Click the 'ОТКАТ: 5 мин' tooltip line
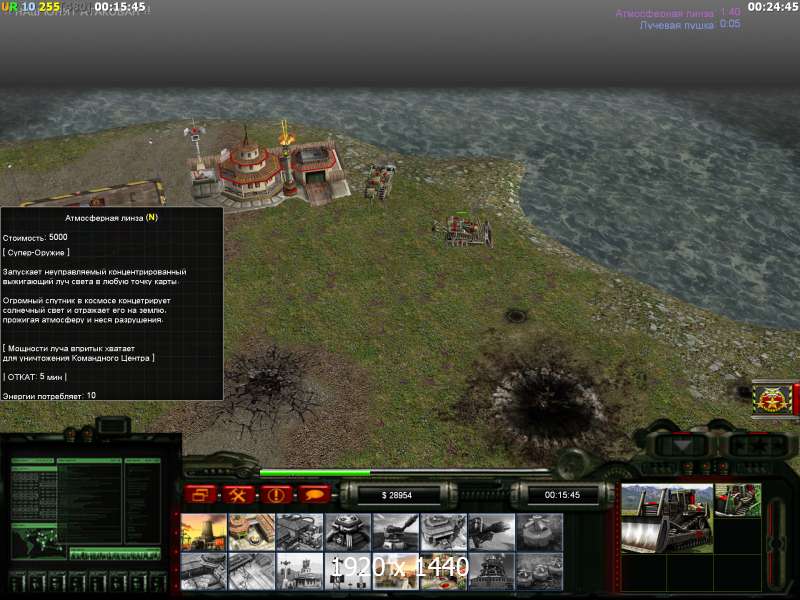 (35, 377)
